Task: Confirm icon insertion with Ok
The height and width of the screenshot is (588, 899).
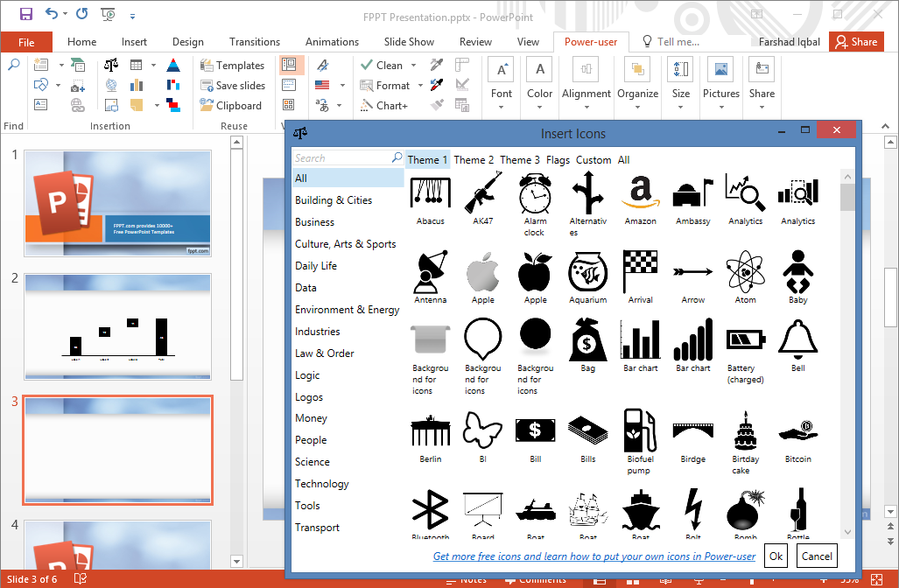Action: coord(776,556)
